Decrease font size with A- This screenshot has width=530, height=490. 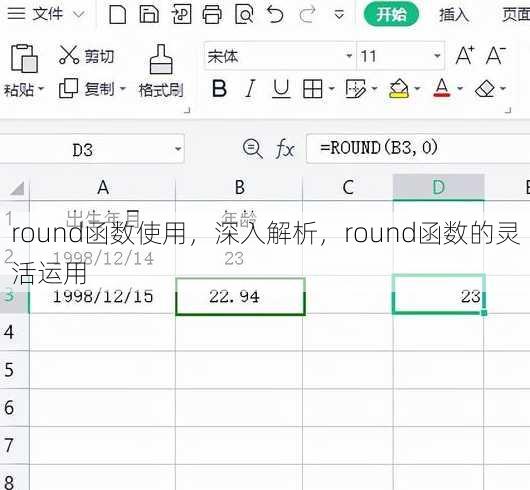point(496,55)
